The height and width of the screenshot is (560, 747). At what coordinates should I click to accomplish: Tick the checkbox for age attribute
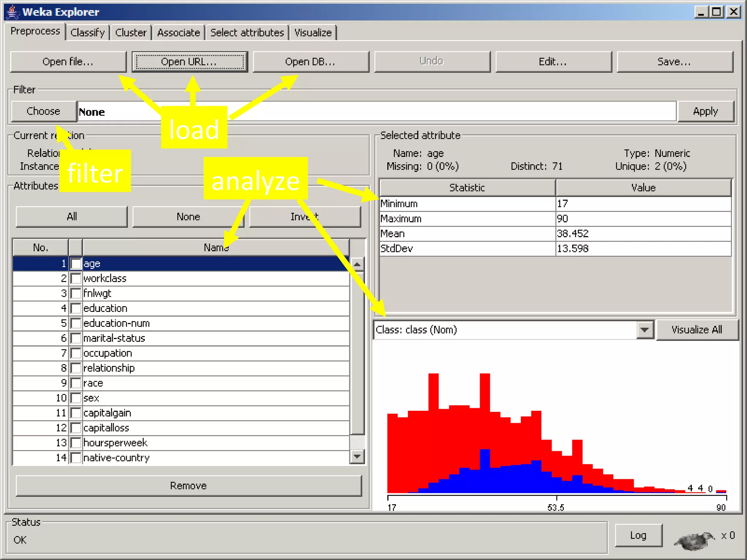[x=76, y=263]
